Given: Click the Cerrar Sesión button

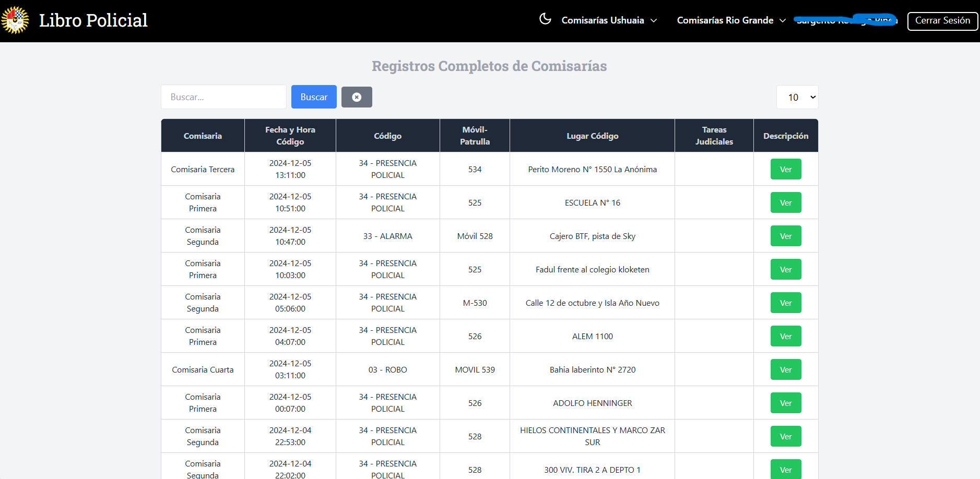Looking at the screenshot, I should (942, 21).
